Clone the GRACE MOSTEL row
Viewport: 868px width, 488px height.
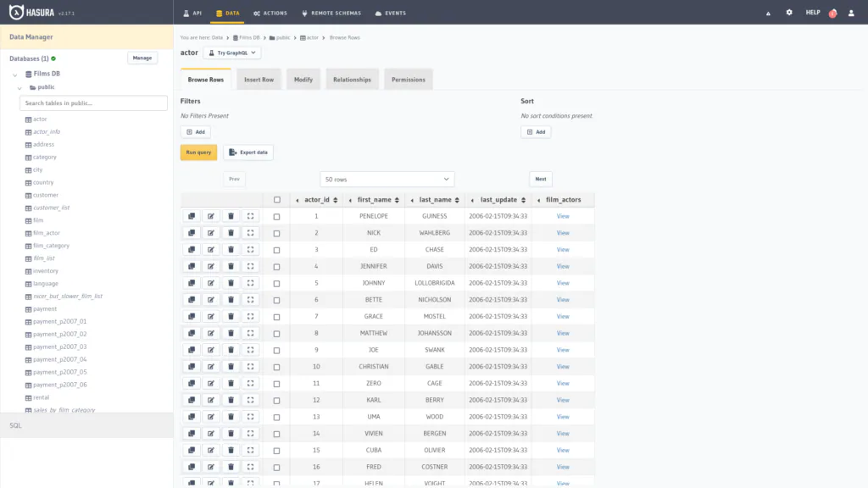click(x=192, y=317)
